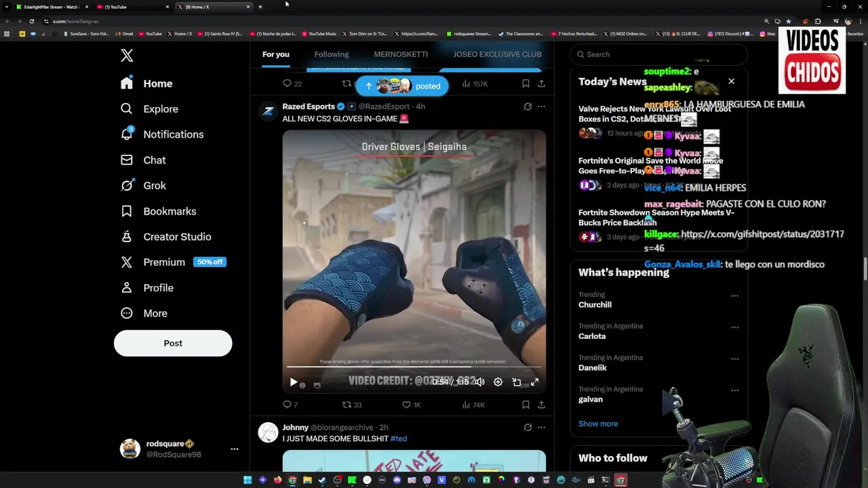Bookmark the top post with 157K views
Viewport: 868px width, 488px height.
[526, 83]
